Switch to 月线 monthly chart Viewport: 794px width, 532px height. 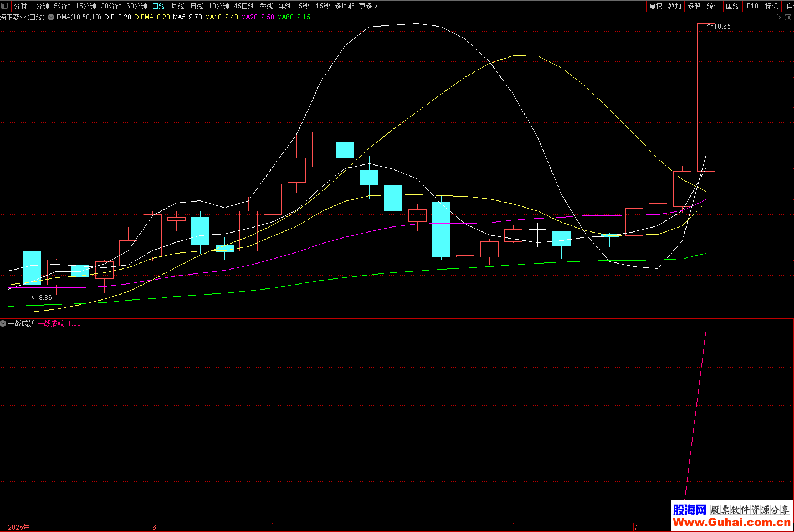pyautogui.click(x=197, y=6)
